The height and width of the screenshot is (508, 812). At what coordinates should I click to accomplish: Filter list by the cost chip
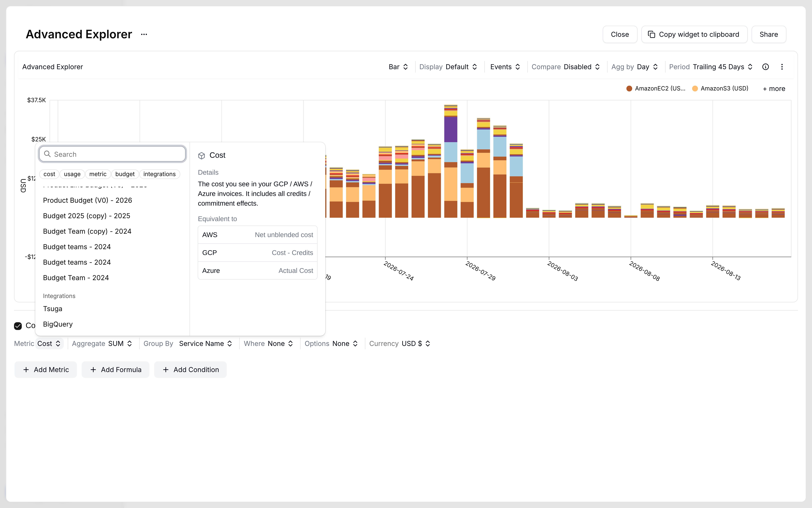click(49, 174)
